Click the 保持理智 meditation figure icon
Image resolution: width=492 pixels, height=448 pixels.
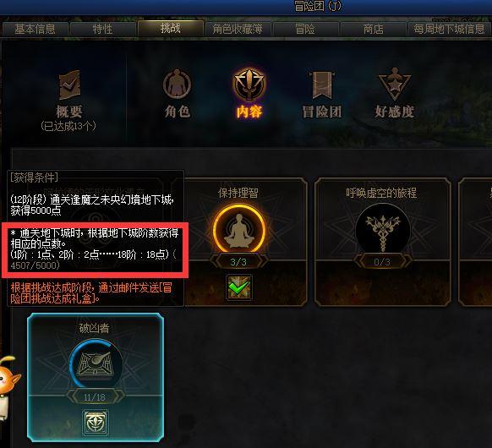[x=239, y=230]
